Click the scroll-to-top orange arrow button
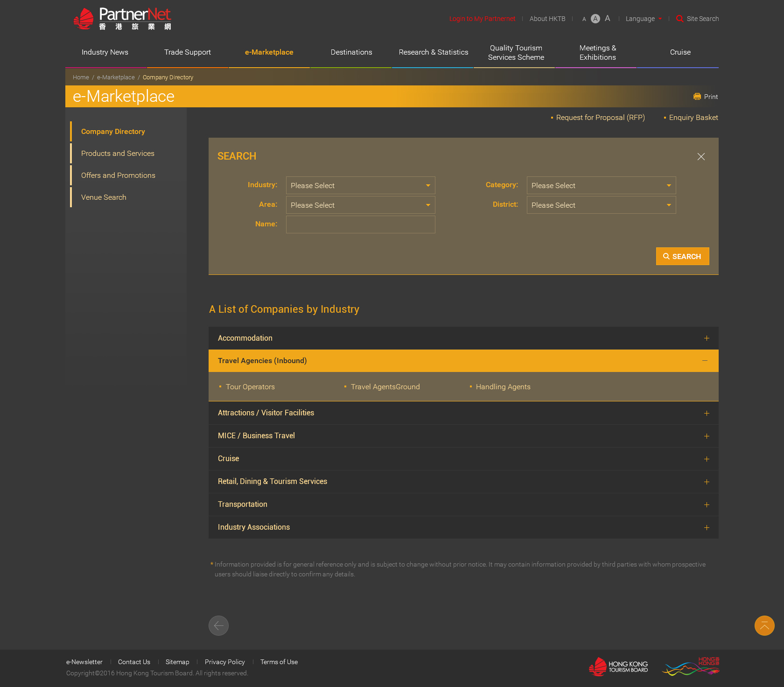Image resolution: width=784 pixels, height=687 pixels. (x=764, y=625)
